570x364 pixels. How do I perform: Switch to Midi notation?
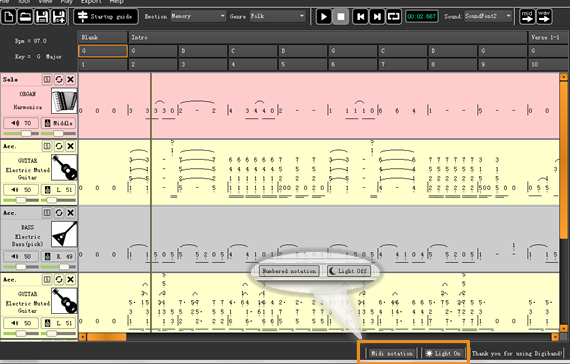392,353
